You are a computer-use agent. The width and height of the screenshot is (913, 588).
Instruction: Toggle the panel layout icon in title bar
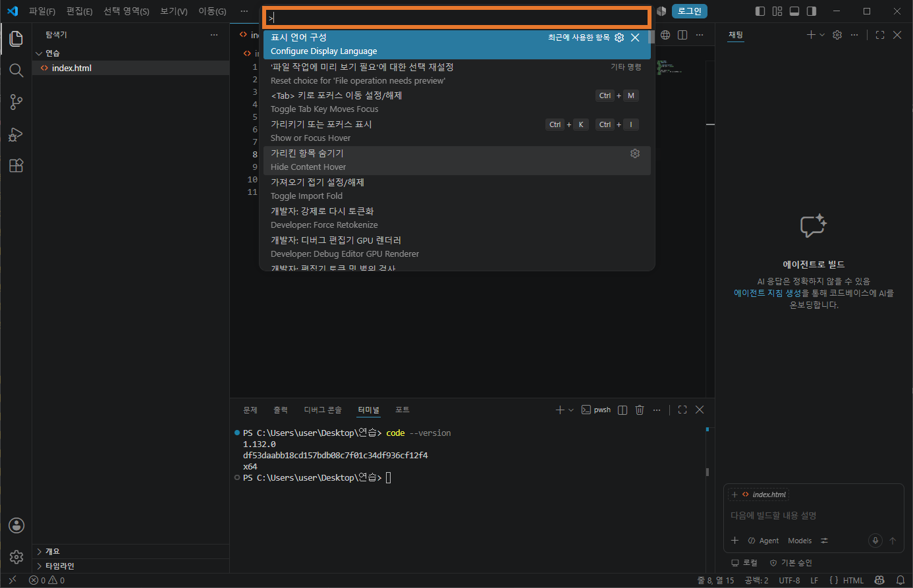pos(794,11)
